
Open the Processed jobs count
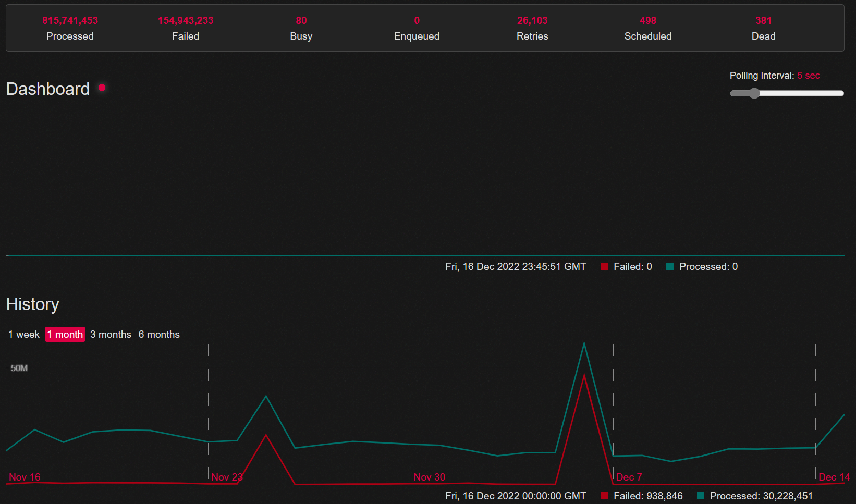pos(70,28)
